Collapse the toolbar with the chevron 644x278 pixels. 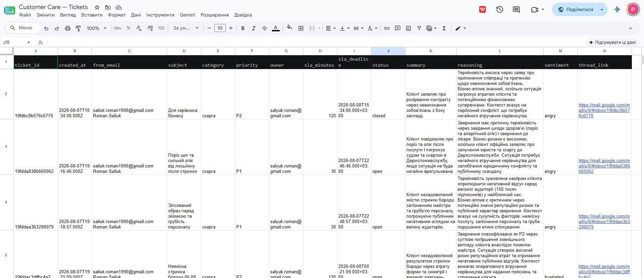(x=631, y=28)
